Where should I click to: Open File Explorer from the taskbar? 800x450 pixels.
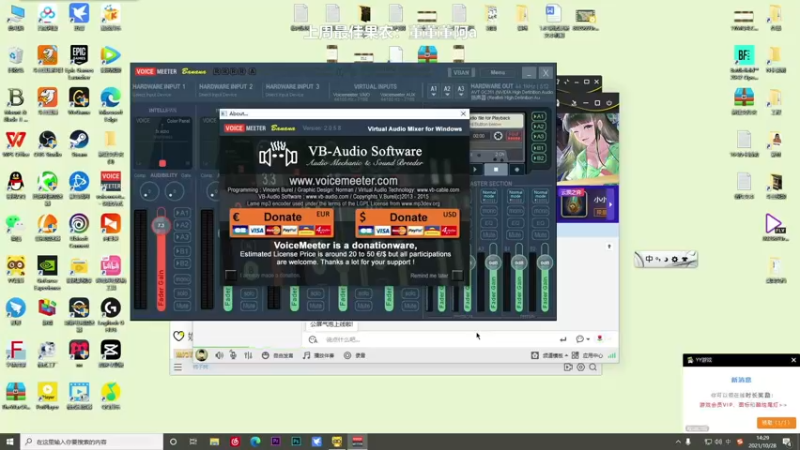click(x=214, y=441)
